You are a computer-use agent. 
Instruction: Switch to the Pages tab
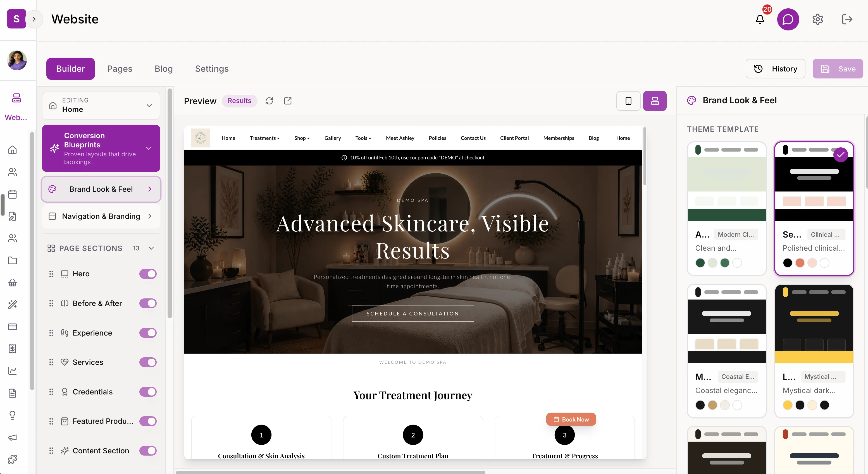[120, 69]
